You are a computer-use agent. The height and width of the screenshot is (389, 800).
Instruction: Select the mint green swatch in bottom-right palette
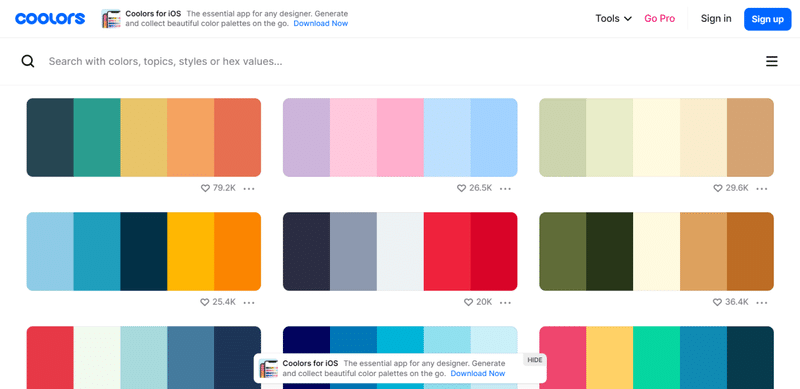click(x=656, y=357)
